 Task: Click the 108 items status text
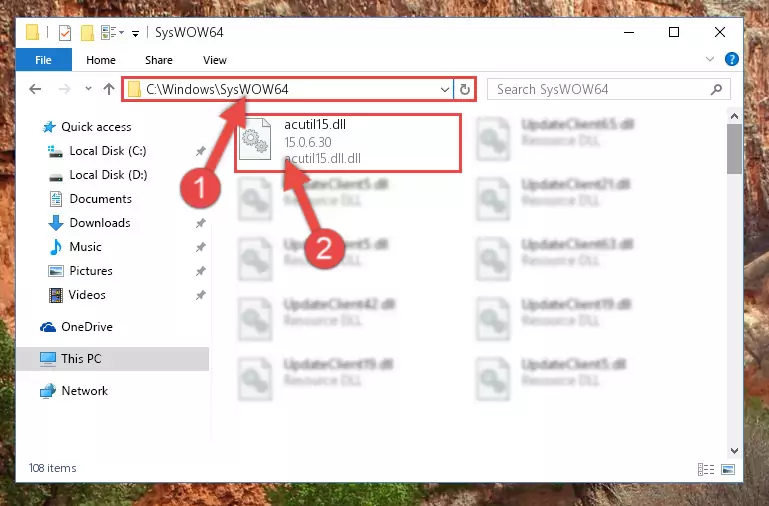[x=52, y=468]
